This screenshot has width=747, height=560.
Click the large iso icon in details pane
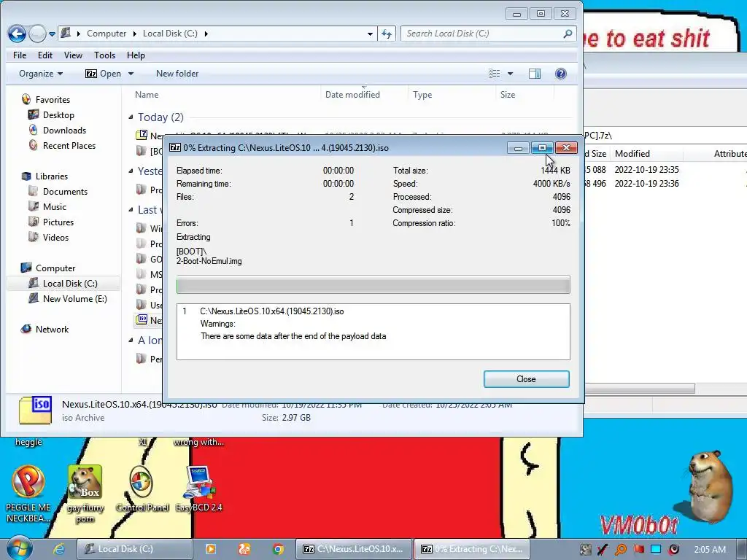click(35, 411)
